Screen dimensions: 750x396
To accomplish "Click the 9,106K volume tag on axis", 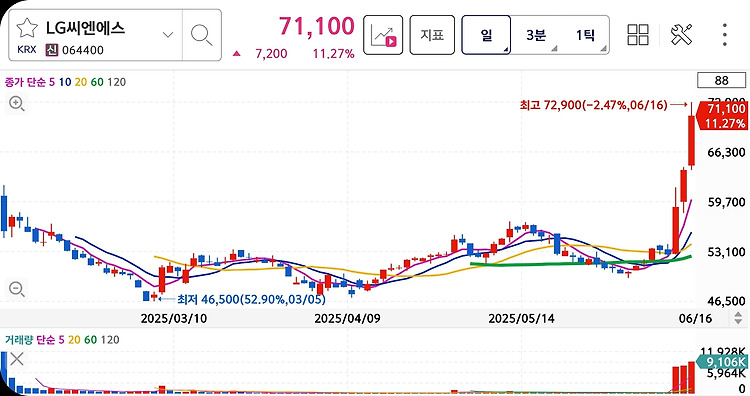I will coord(722,362).
